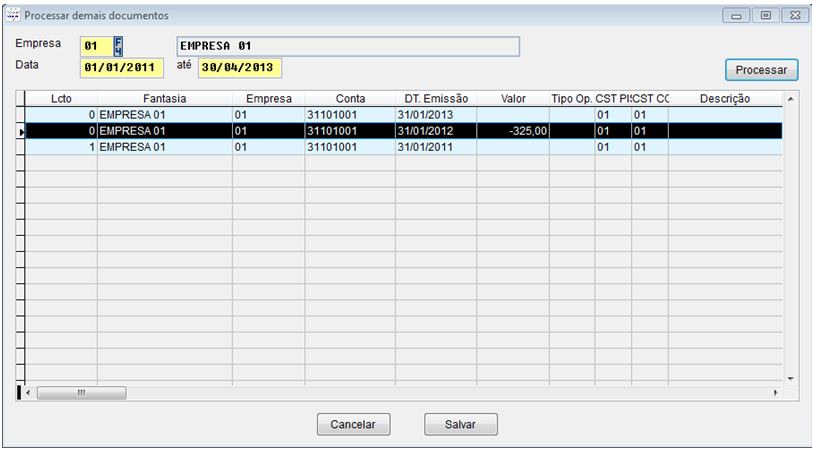This screenshot has width=813, height=451.
Task: Click the row selector of the 31/01/2012 row
Action: click(20, 131)
